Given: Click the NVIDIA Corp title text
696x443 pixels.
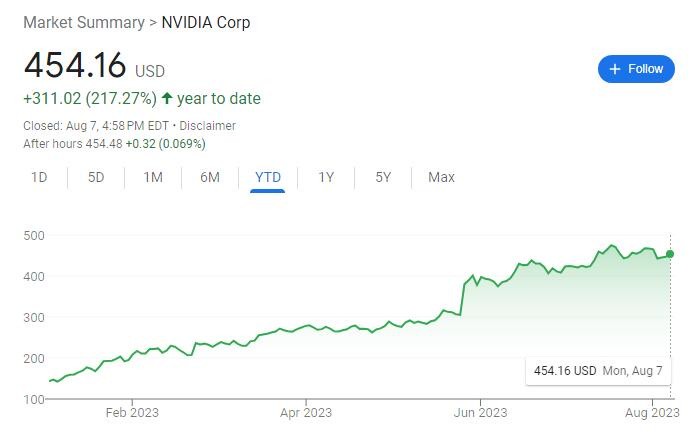Looking at the screenshot, I should pyautogui.click(x=206, y=22).
